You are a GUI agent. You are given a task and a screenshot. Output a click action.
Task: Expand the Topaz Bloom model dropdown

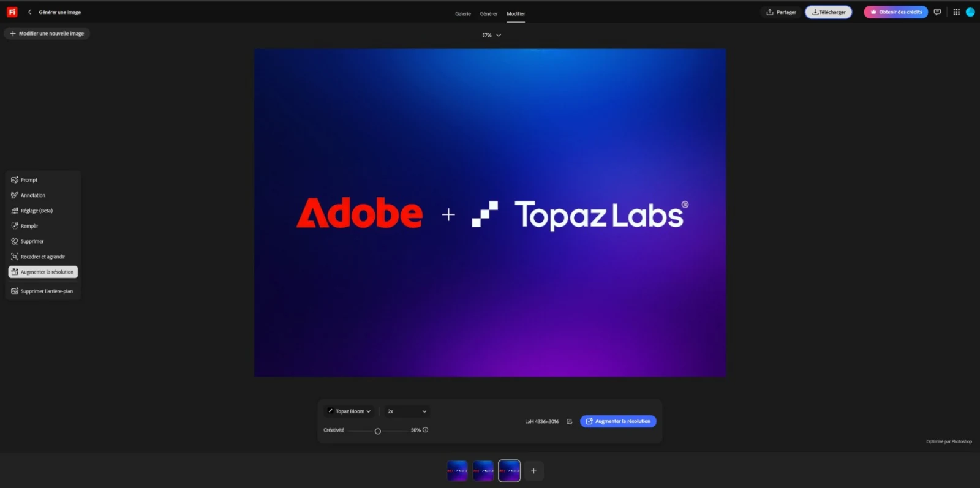click(x=349, y=411)
